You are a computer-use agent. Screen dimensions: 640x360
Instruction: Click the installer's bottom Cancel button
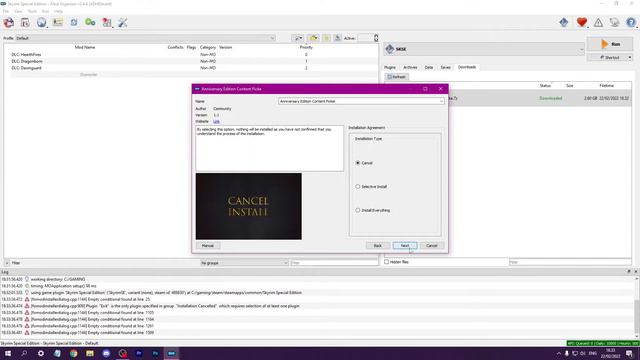[432, 246]
